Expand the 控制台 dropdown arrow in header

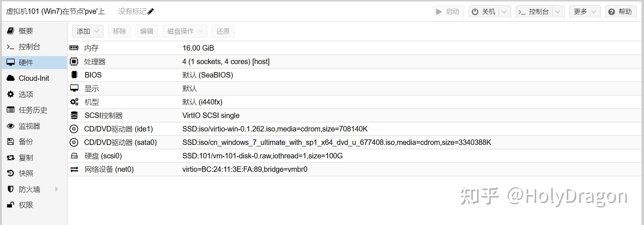click(558, 12)
